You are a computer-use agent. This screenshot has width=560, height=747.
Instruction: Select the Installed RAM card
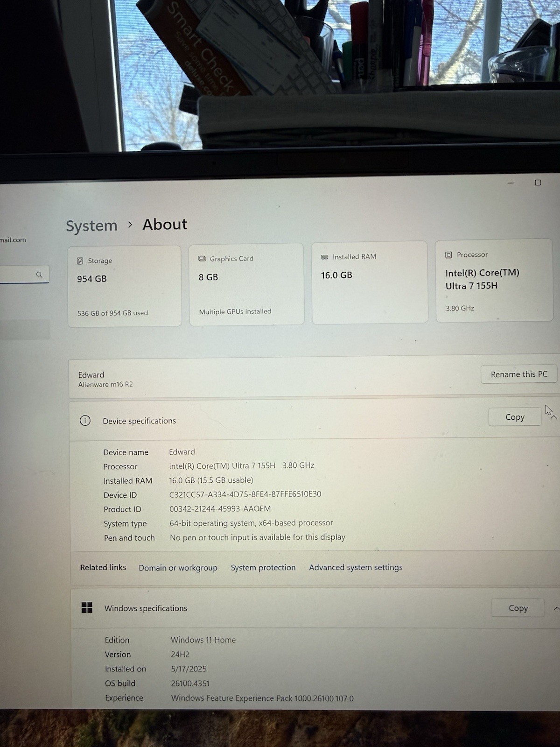[x=370, y=282]
